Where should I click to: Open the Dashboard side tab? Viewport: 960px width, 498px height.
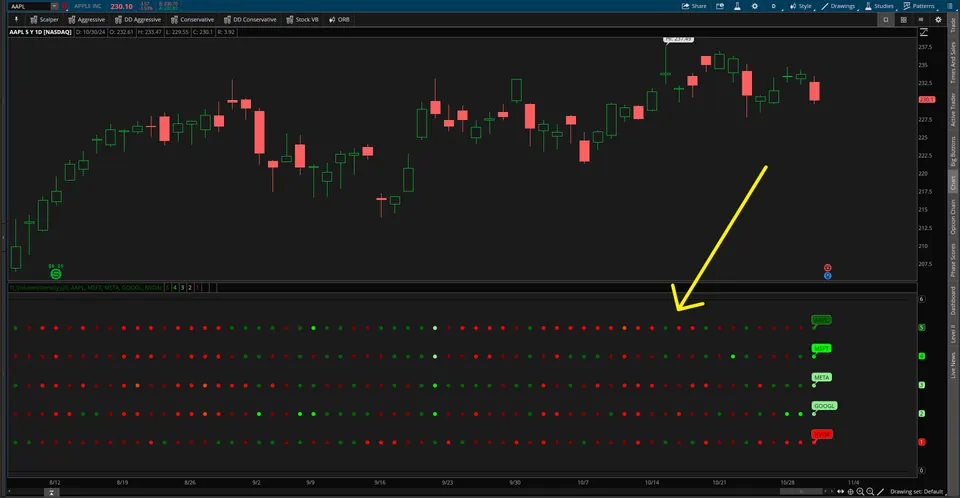pos(953,300)
